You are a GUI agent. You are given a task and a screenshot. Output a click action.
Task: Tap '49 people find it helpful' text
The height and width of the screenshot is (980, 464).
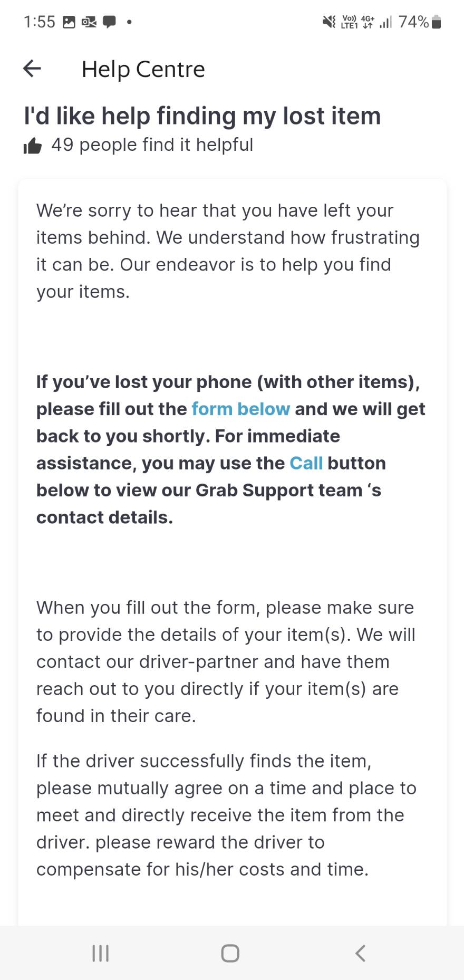(152, 145)
